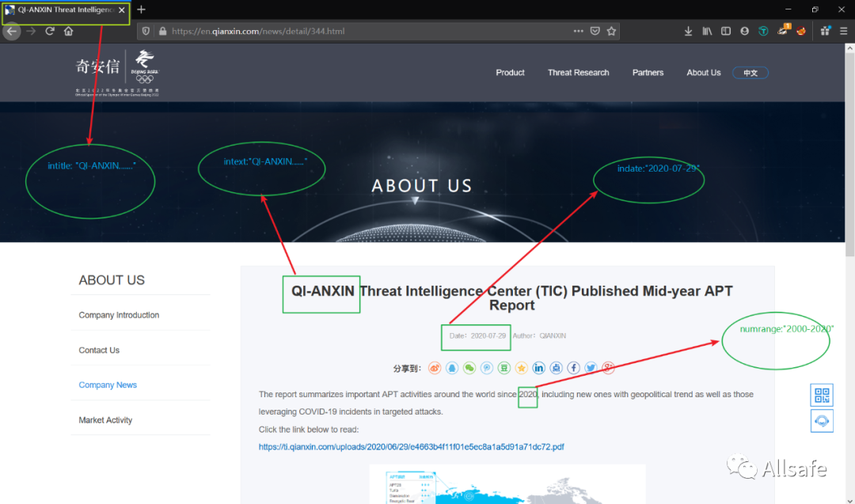View site security padlock details
The image size is (855, 504).
[x=162, y=31]
